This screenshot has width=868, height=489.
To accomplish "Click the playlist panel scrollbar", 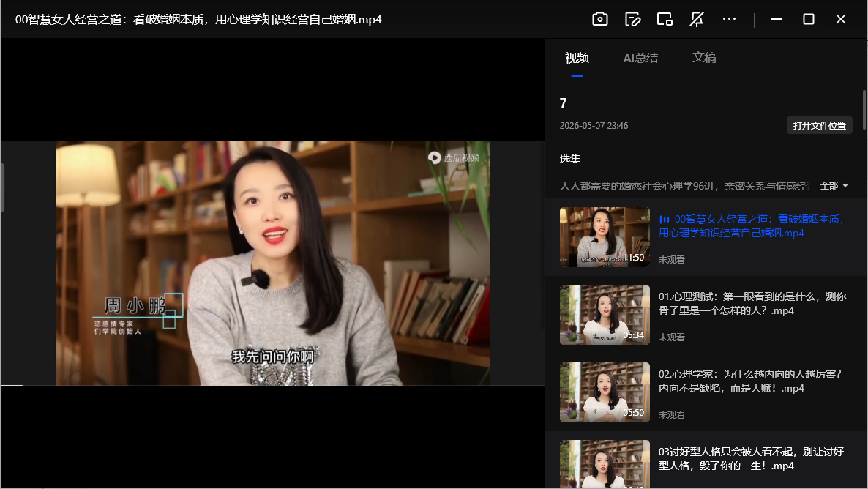I will pos(864,111).
